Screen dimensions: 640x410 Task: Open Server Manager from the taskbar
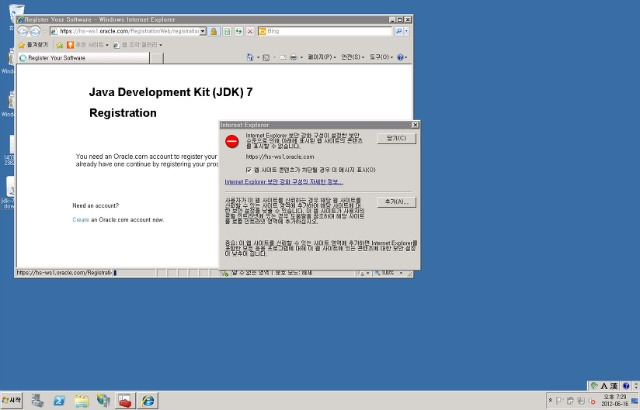[38, 401]
